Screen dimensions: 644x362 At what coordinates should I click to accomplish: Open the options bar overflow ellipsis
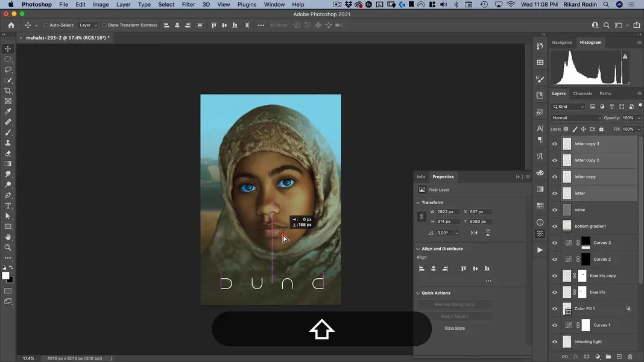coord(261,25)
